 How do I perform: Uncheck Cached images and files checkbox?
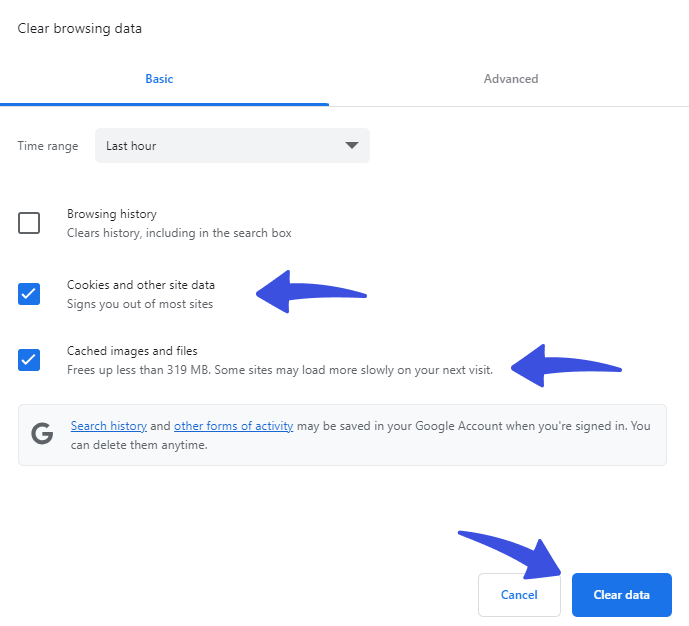coord(29,360)
